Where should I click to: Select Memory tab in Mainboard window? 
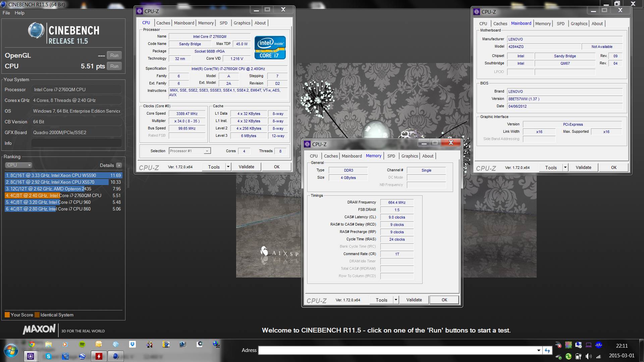[543, 23]
